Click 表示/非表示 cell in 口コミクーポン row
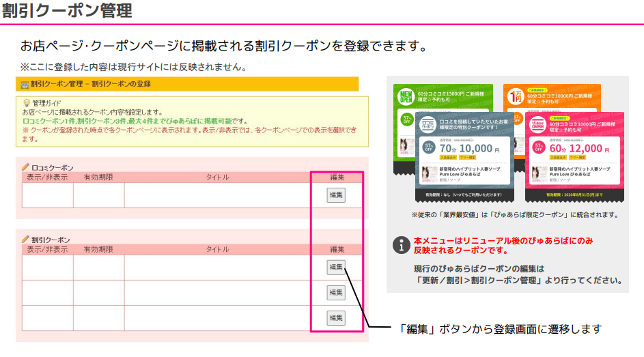Screen dimensions: 644x357 [x=47, y=195]
